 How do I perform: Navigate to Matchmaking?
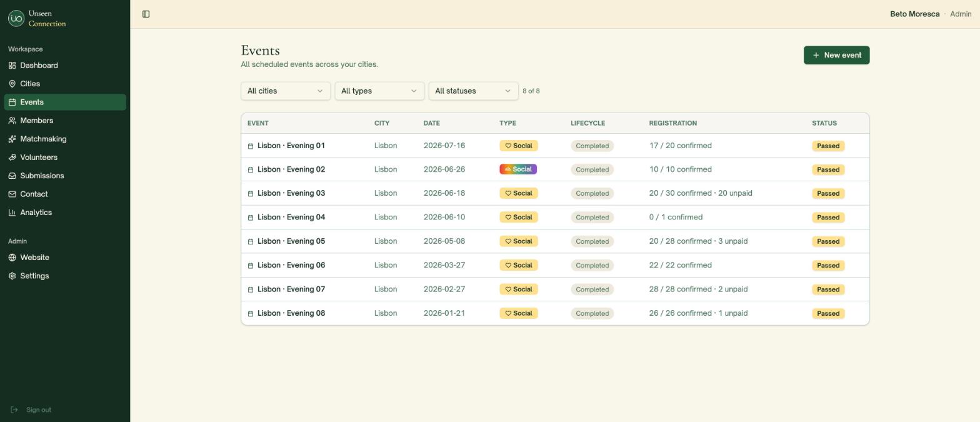(x=65, y=139)
